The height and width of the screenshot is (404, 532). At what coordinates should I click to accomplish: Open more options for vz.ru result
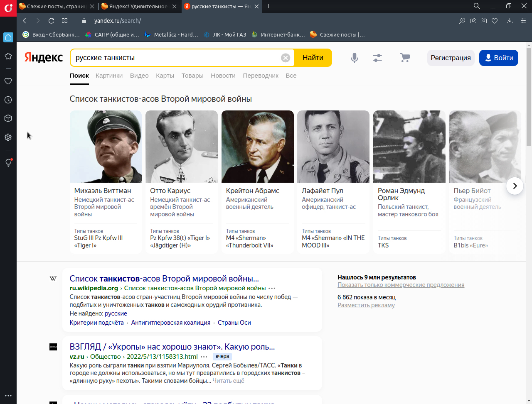pos(204,357)
